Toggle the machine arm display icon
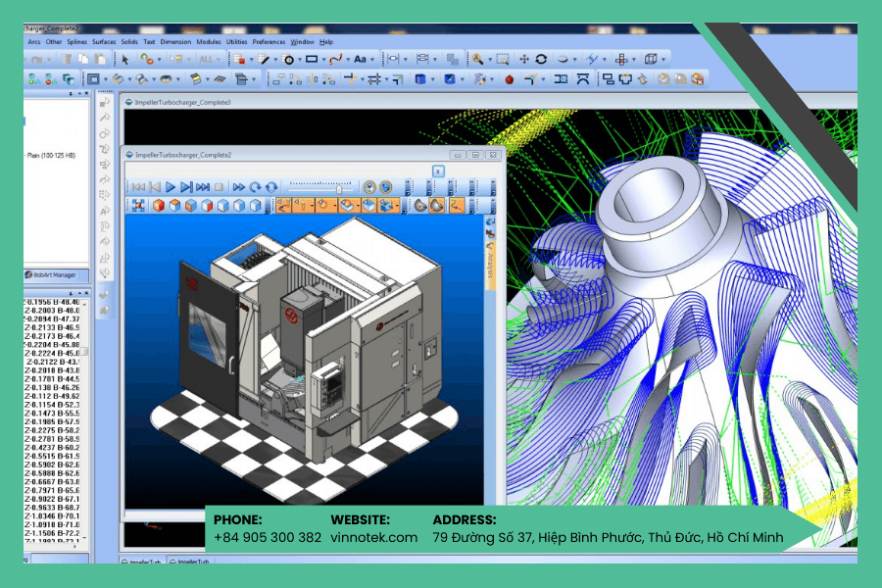 284,206
